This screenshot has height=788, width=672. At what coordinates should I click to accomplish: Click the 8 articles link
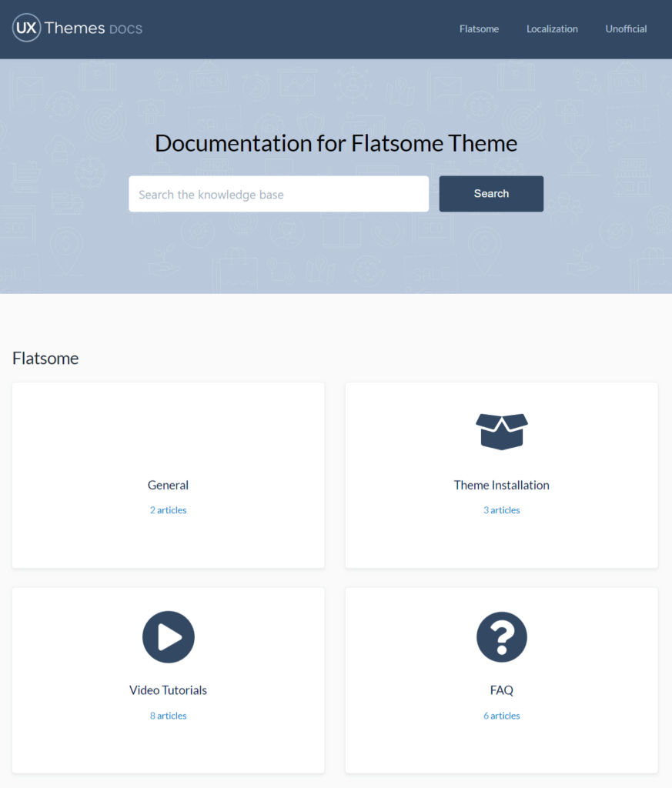(168, 716)
